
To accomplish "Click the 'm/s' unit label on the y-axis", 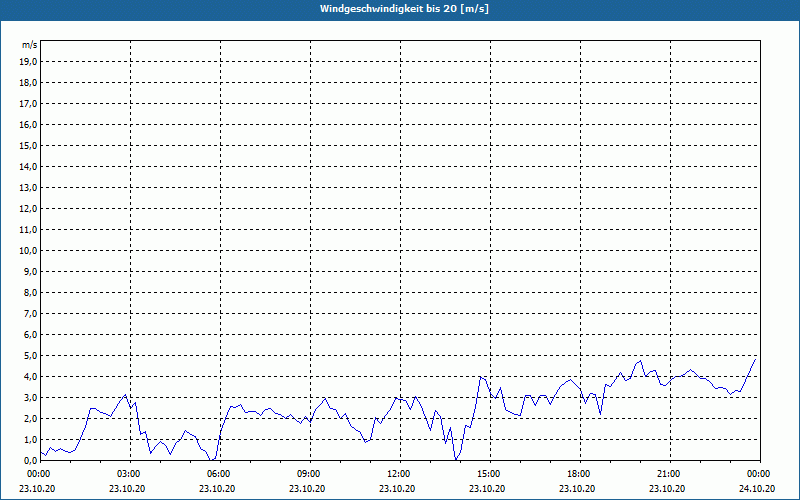I will 30,45.
